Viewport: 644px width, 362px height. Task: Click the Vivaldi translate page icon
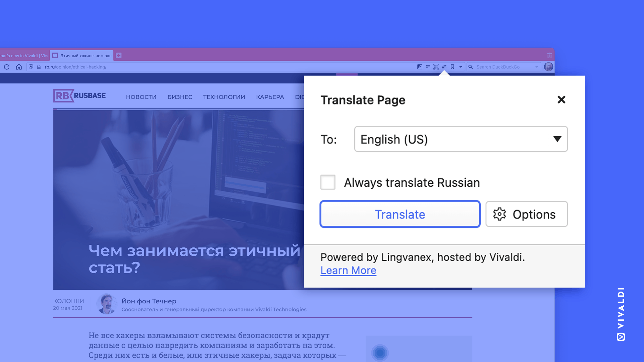(x=444, y=67)
